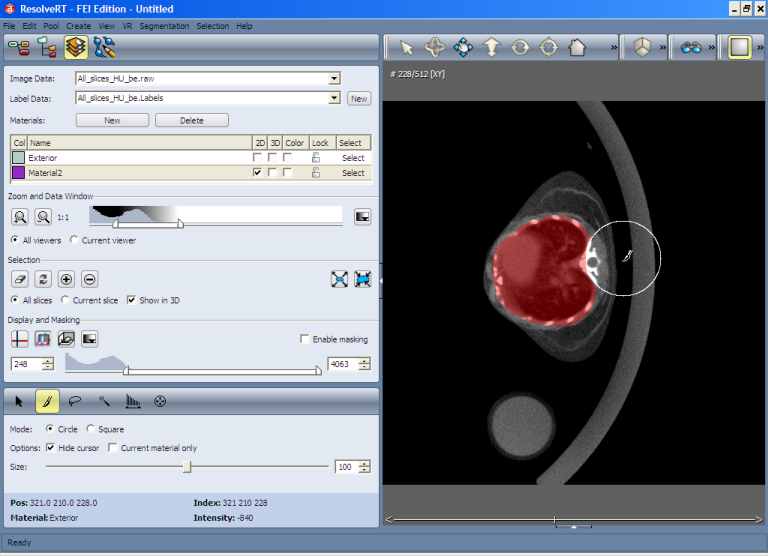768x556 pixels.
Task: Click the stereo glasses icon
Action: (691, 47)
